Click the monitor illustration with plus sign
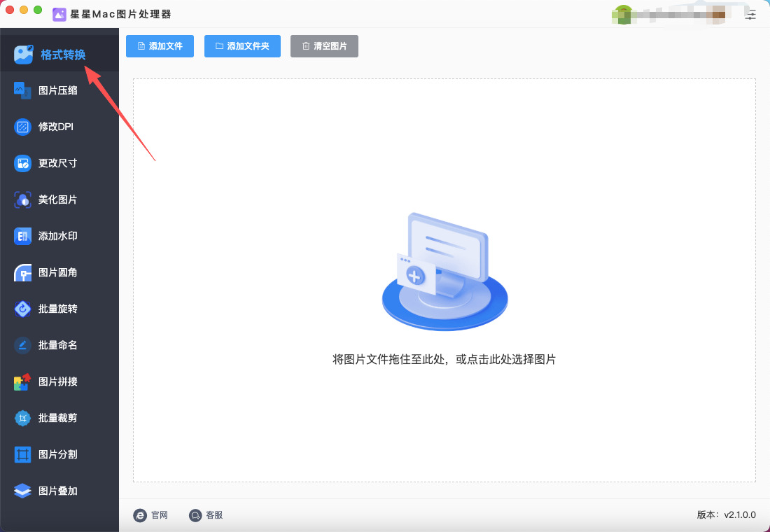 coord(445,271)
